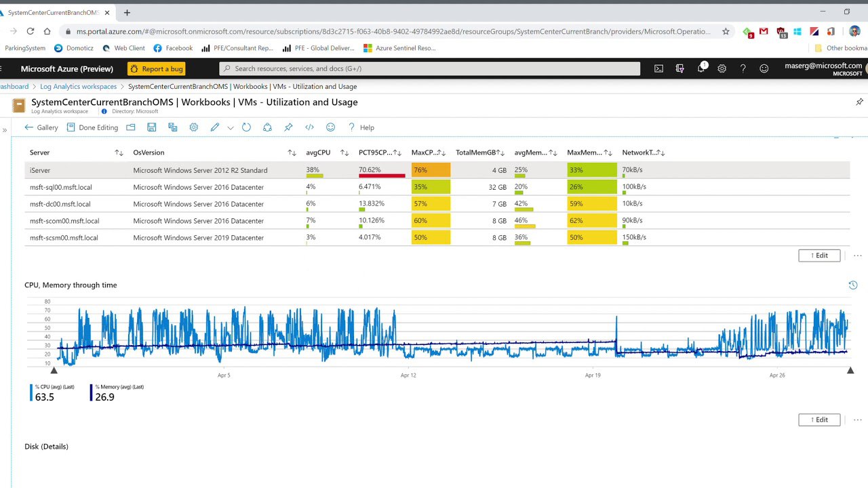Viewport: 868px width, 488px height.
Task: Select the msft-scom00.msft.local row
Action: pos(437,221)
